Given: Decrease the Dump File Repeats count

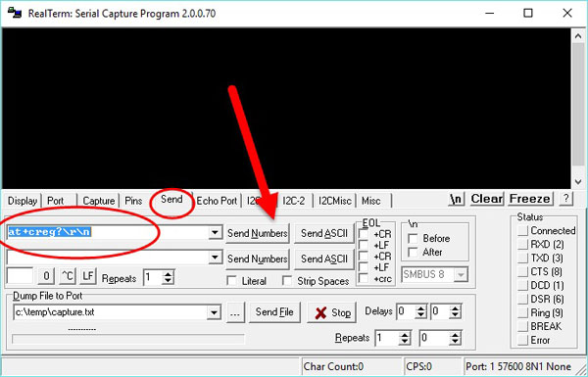Looking at the screenshot, I should click(404, 342).
